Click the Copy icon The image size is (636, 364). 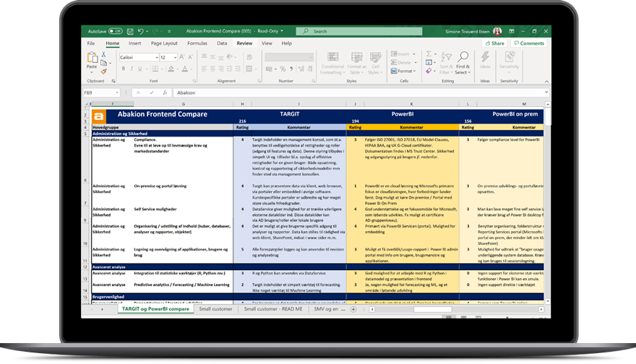click(x=104, y=63)
